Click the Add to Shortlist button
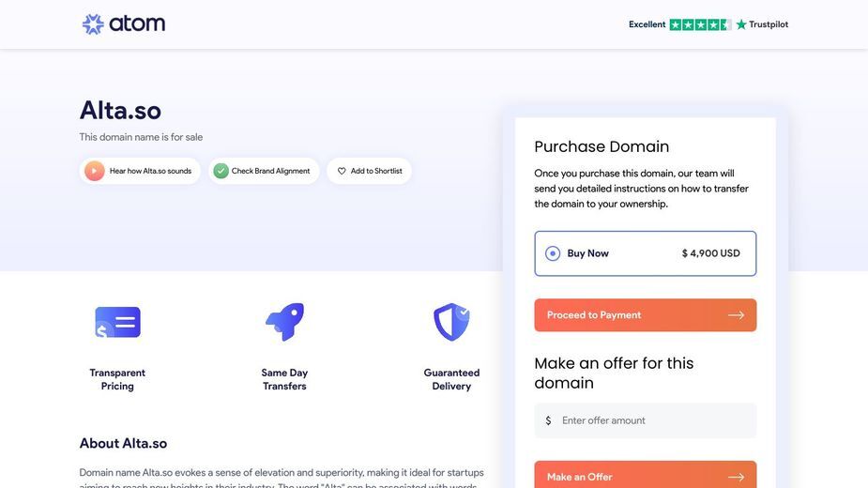The height and width of the screenshot is (488, 868). pyautogui.click(x=369, y=171)
